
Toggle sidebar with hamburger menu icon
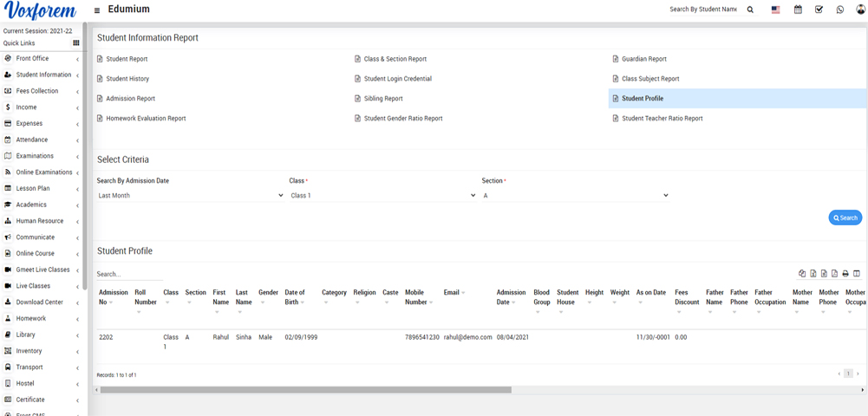pyautogui.click(x=97, y=10)
